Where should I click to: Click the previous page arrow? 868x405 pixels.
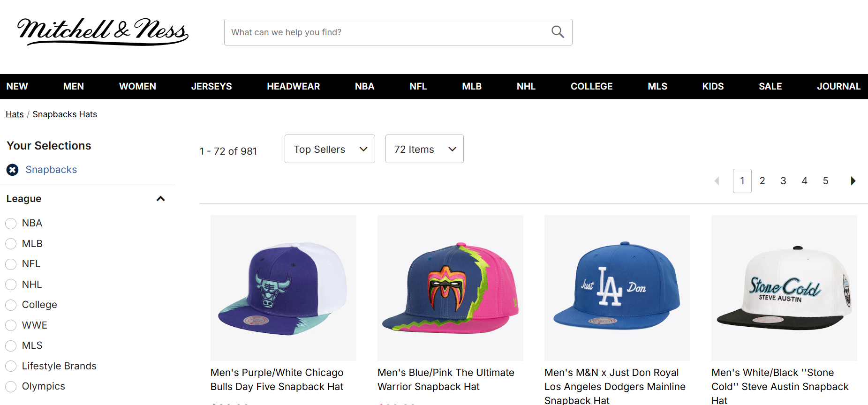[717, 181]
